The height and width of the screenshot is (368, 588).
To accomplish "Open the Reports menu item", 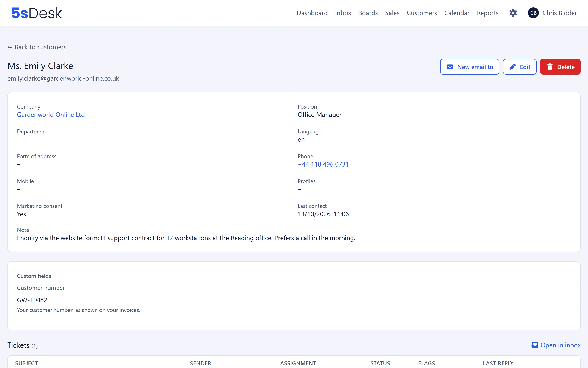I will click(x=487, y=13).
